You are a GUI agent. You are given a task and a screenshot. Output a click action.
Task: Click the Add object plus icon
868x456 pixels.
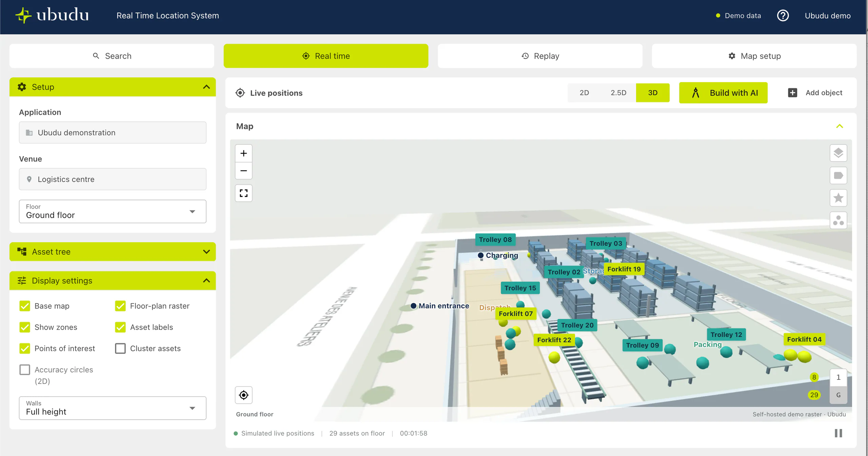(792, 93)
